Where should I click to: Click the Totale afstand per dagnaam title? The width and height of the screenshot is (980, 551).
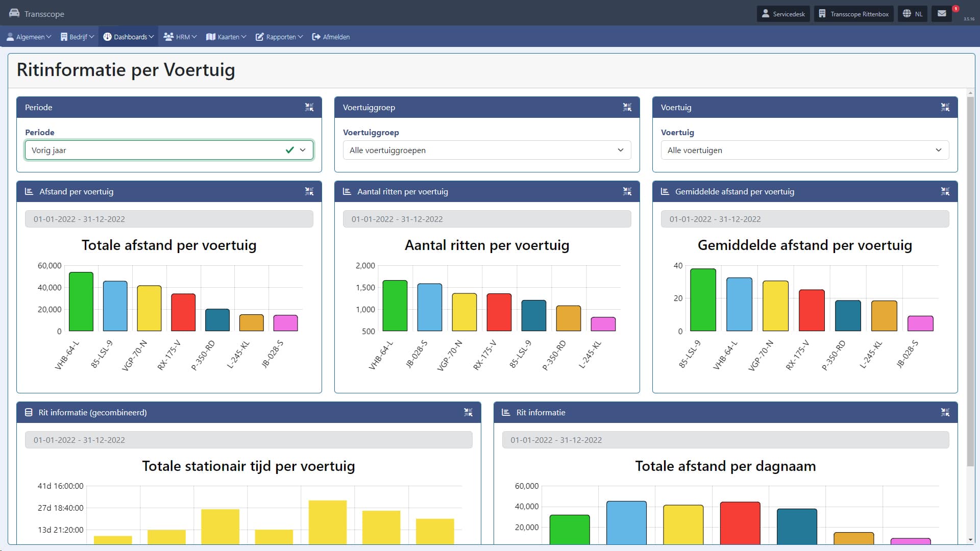coord(726,466)
